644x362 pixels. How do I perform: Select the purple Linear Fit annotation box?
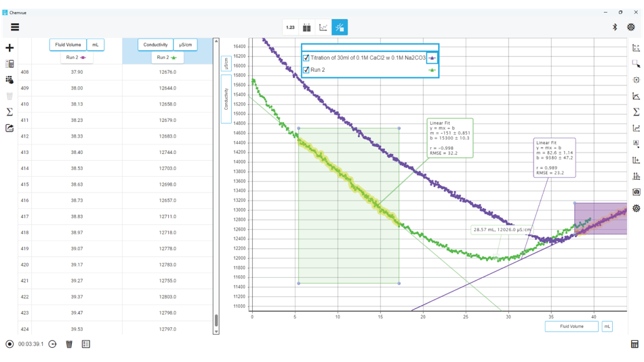555,158
